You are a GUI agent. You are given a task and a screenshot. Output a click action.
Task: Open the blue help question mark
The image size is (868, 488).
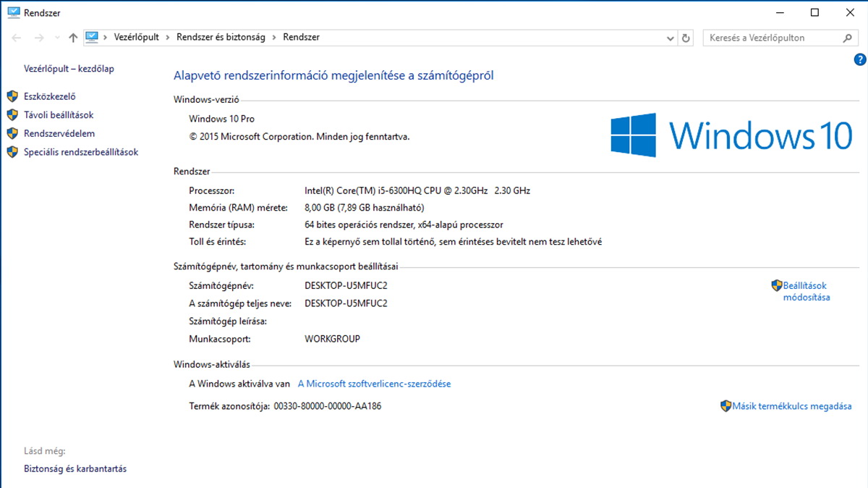coord(860,59)
